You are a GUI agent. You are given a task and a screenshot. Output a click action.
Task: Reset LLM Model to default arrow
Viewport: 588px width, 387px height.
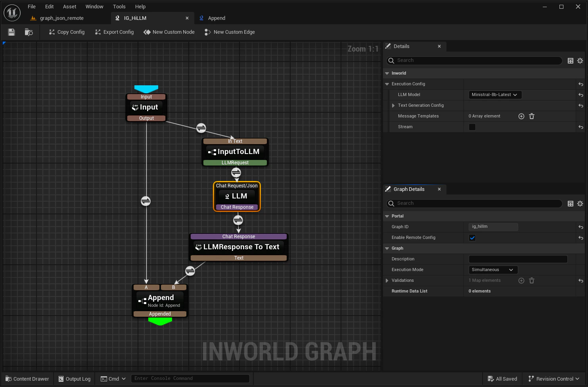click(580, 95)
